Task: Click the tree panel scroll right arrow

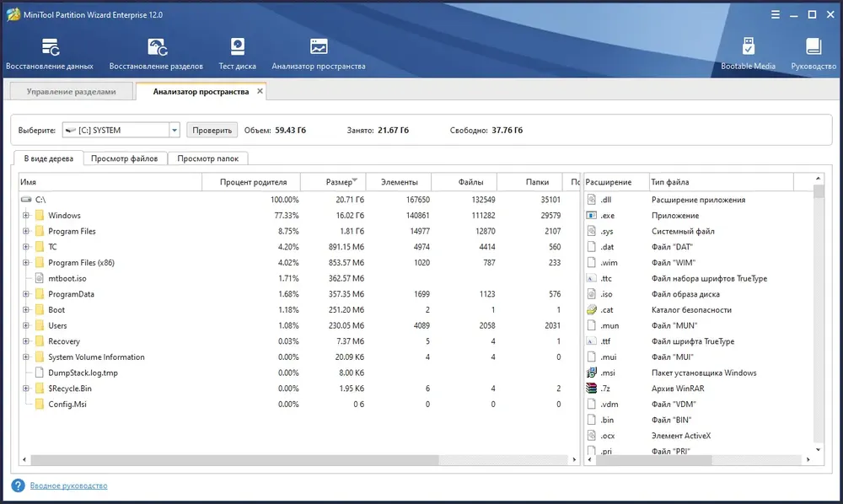Action: point(574,460)
